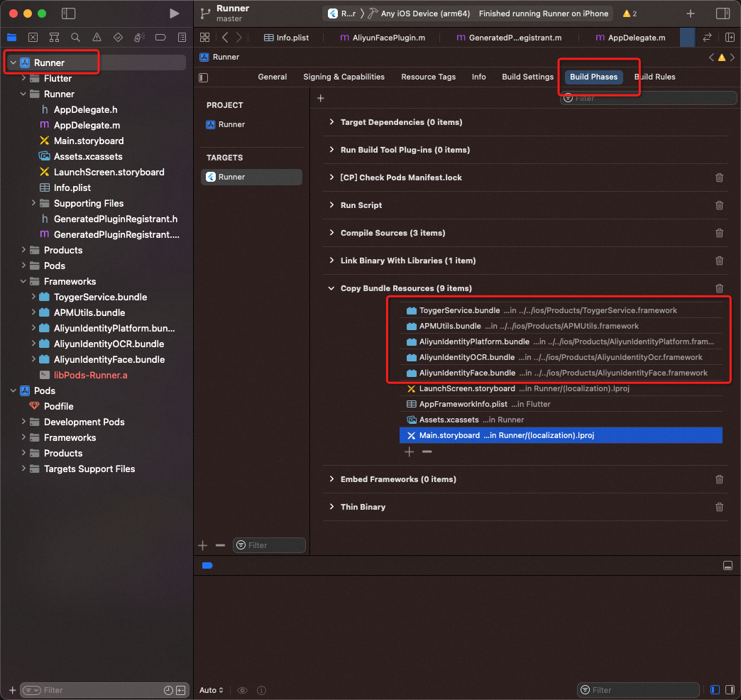The height and width of the screenshot is (700, 741).
Task: Toggle the navigator sidebar button
Action: [x=69, y=13]
